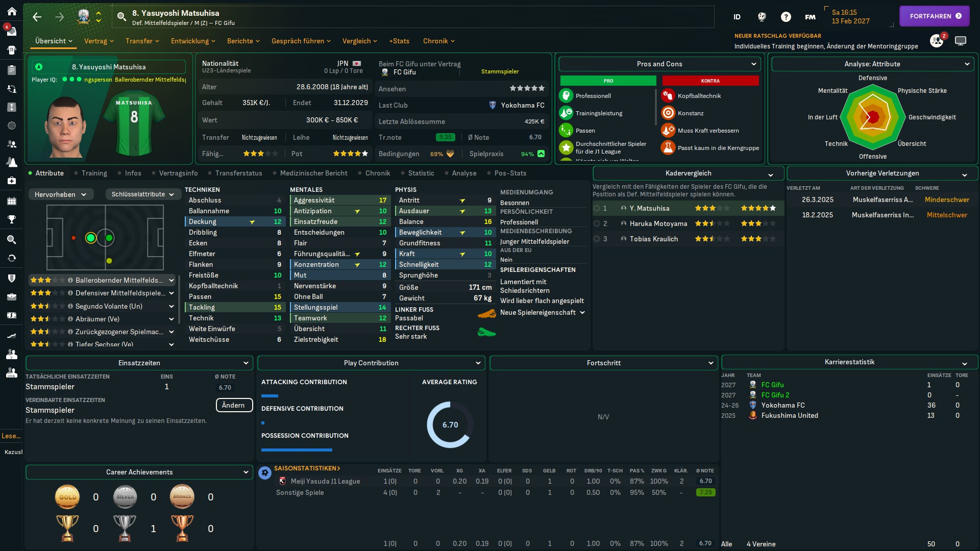Navigate back with the left arrow

tap(37, 17)
